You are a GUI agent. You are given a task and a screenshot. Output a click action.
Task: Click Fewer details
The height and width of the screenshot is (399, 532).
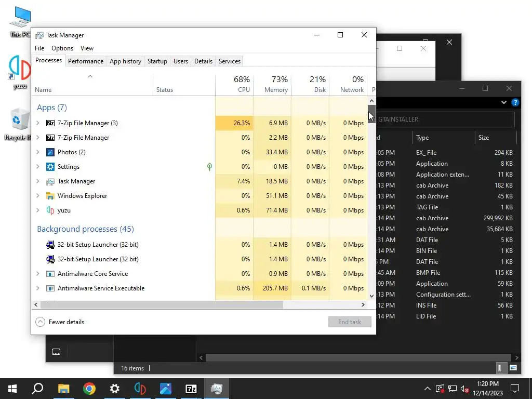60,322
